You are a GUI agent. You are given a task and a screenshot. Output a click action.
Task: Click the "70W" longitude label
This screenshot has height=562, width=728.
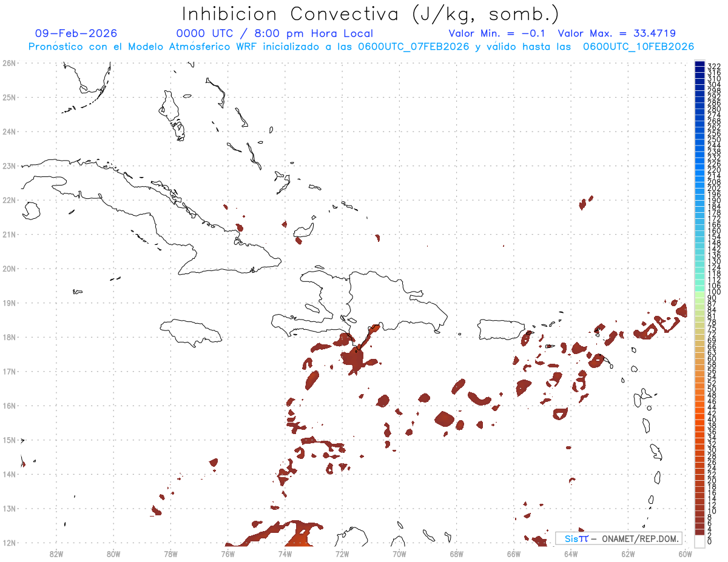point(399,553)
